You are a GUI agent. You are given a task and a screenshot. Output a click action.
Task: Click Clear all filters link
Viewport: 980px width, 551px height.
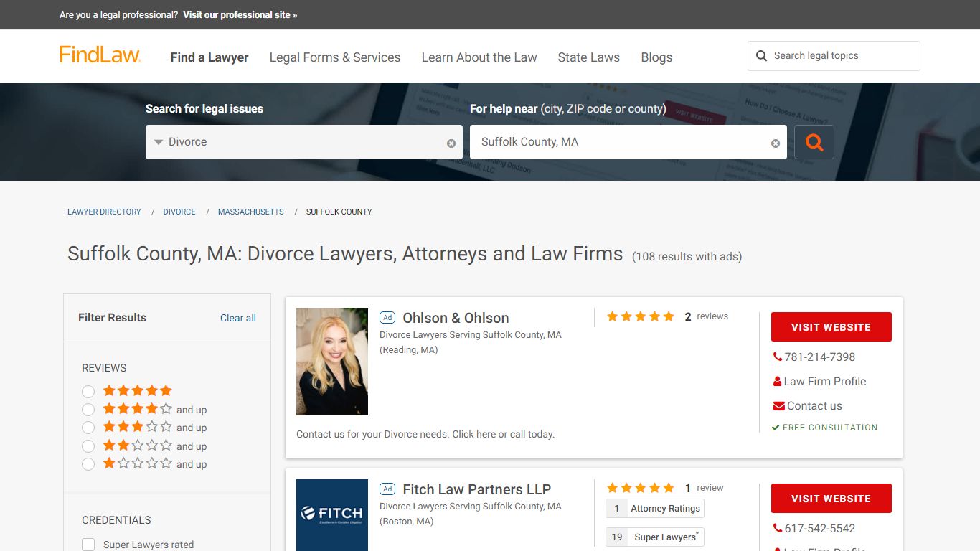[238, 318]
